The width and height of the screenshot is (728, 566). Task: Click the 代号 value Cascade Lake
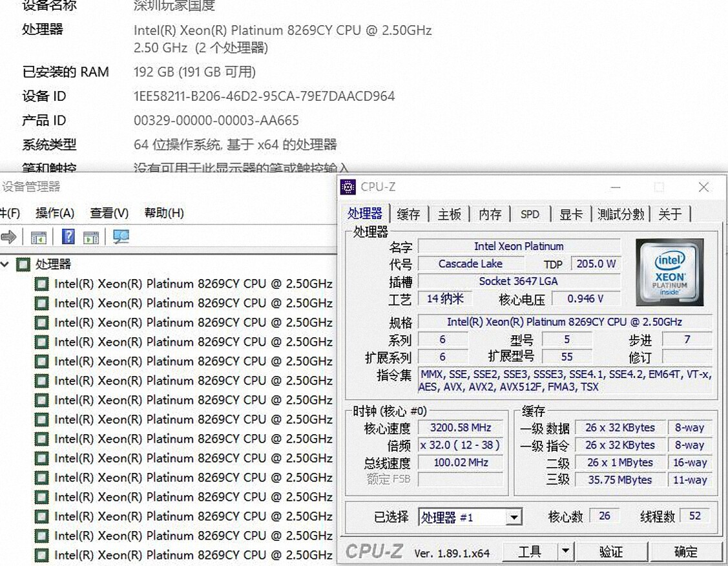[470, 264]
